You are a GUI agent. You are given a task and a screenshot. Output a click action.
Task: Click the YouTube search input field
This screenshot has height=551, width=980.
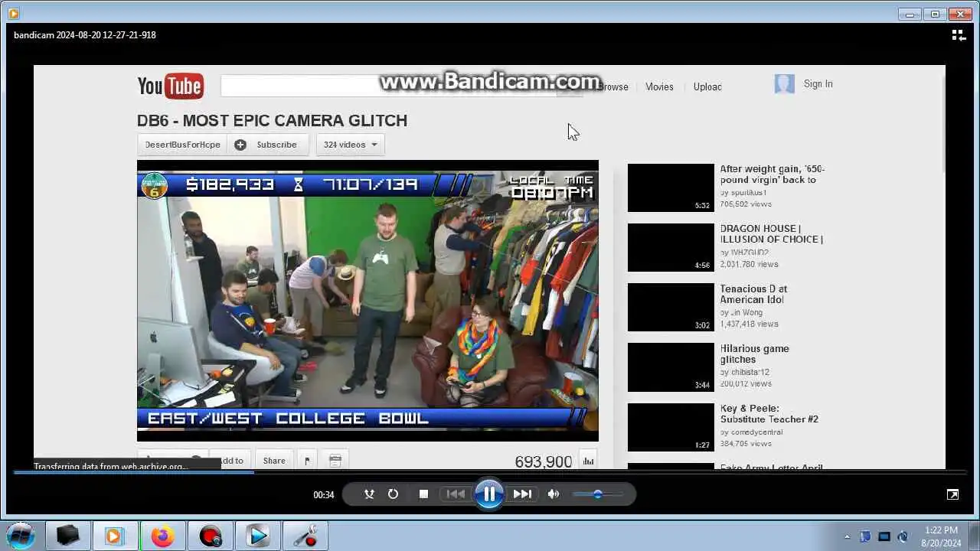coord(389,86)
